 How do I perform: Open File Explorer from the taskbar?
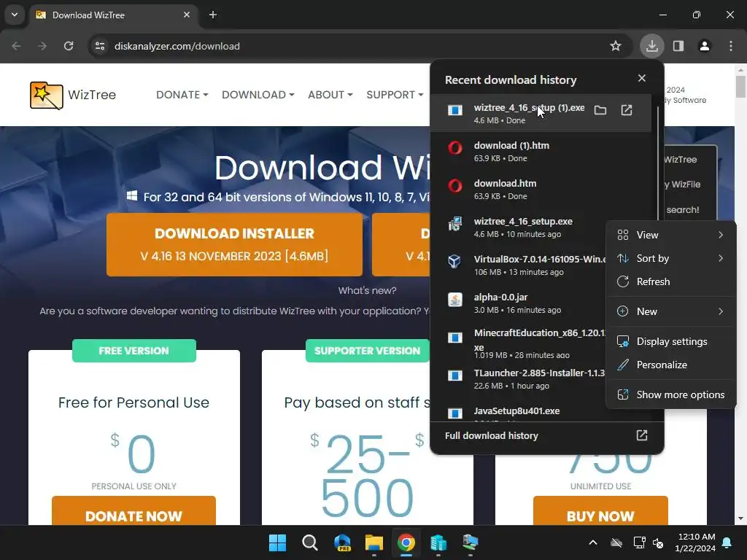point(374,542)
